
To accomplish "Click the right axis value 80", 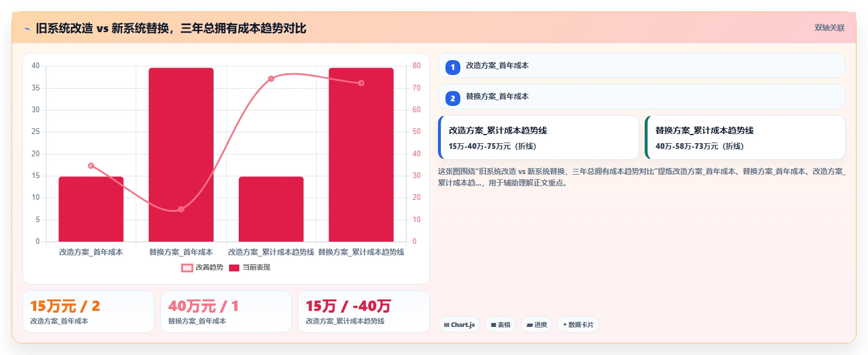I will coord(416,65).
